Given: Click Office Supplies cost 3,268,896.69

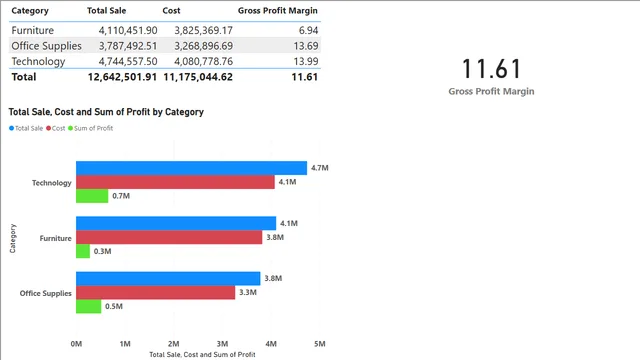Looking at the screenshot, I should [203, 46].
